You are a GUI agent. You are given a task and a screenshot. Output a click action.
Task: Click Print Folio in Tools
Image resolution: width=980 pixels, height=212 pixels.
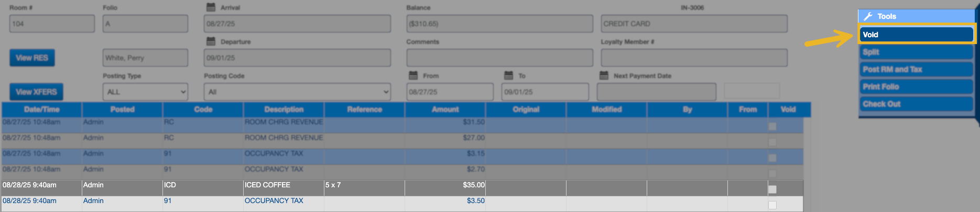click(x=916, y=87)
